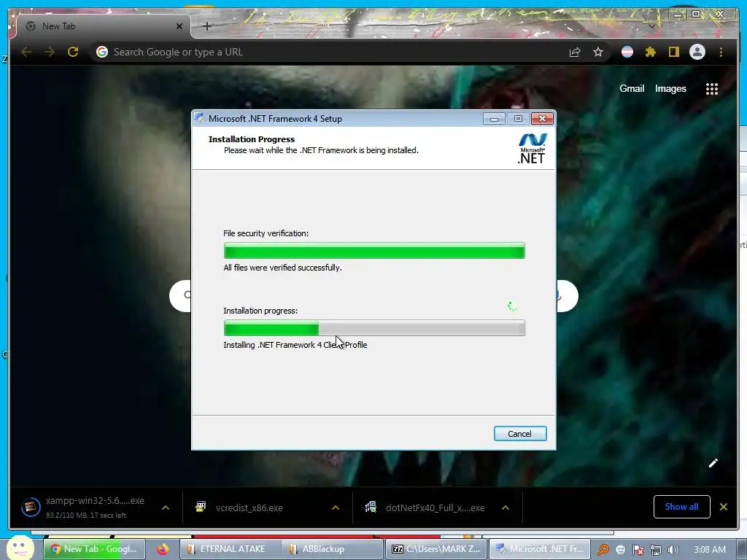The width and height of the screenshot is (747, 560).
Task: Open the Images link
Action: (x=670, y=88)
